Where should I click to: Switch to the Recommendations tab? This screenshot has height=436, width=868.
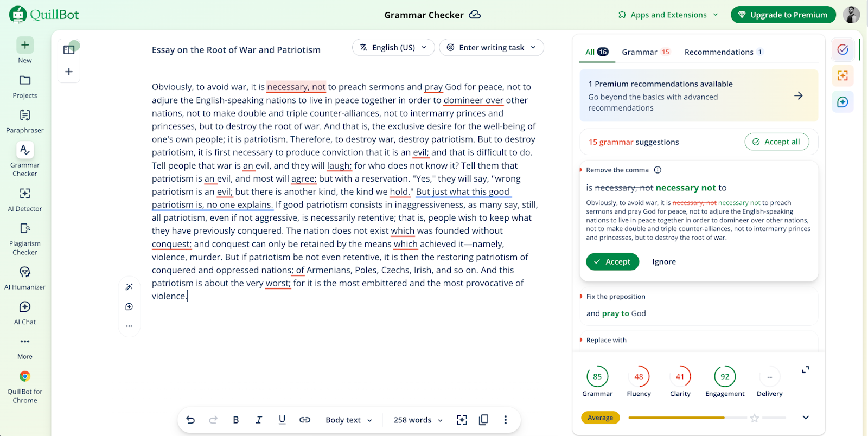tap(724, 52)
